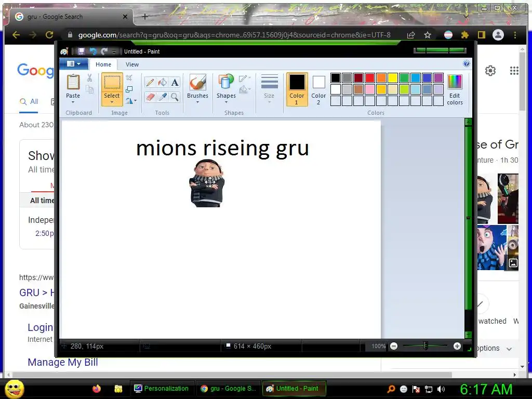Pick the red color swatch

(370, 78)
